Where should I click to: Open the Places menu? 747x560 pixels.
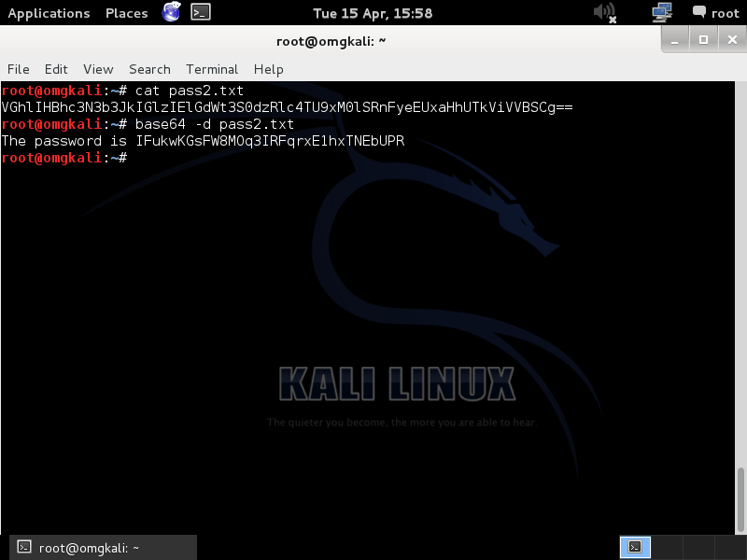(127, 13)
